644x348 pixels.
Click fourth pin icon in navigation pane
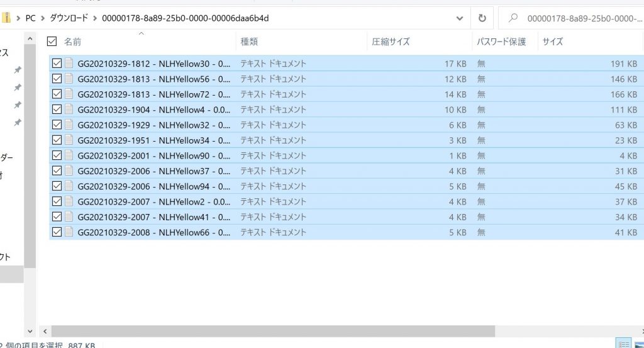17,123
